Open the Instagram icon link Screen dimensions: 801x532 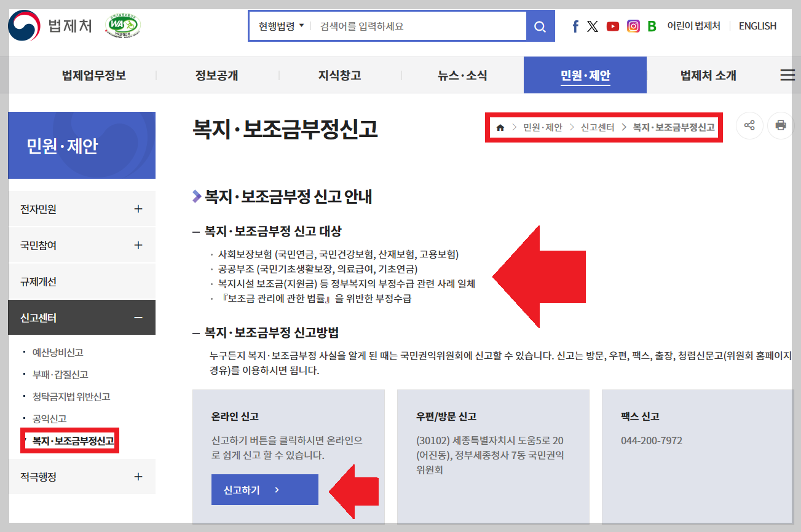coord(633,26)
